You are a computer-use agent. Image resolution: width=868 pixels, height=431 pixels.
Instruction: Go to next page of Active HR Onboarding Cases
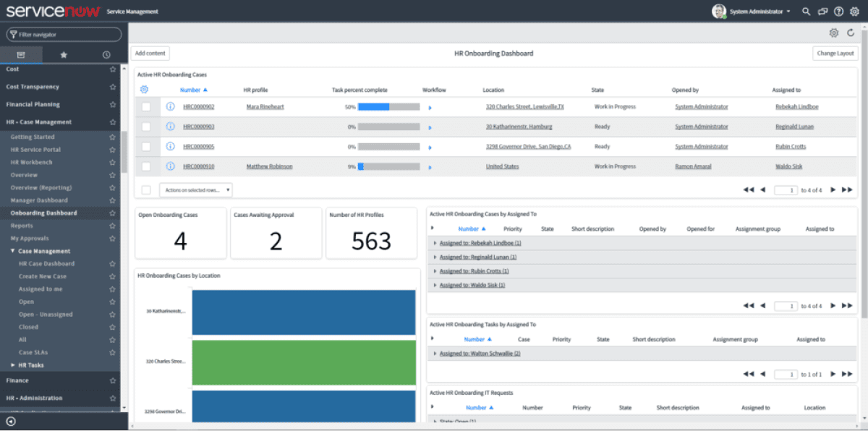[x=833, y=190]
